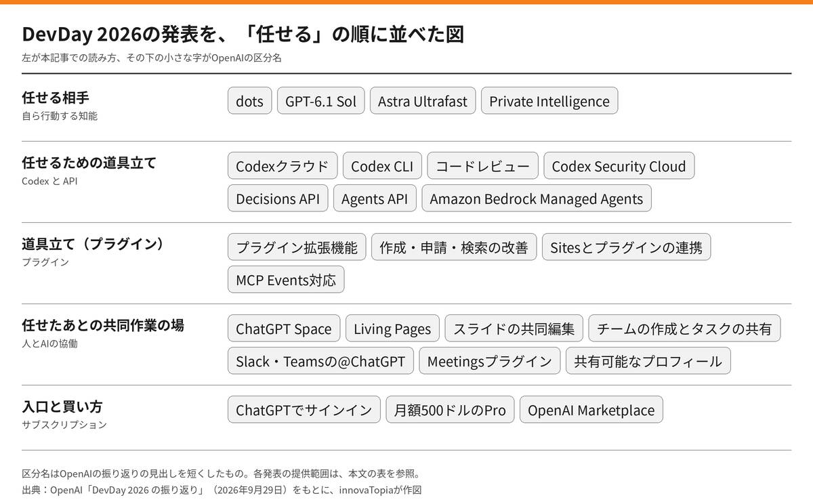Select the 'Agents API' chip
Screen dimensions: 813x504
tap(375, 198)
